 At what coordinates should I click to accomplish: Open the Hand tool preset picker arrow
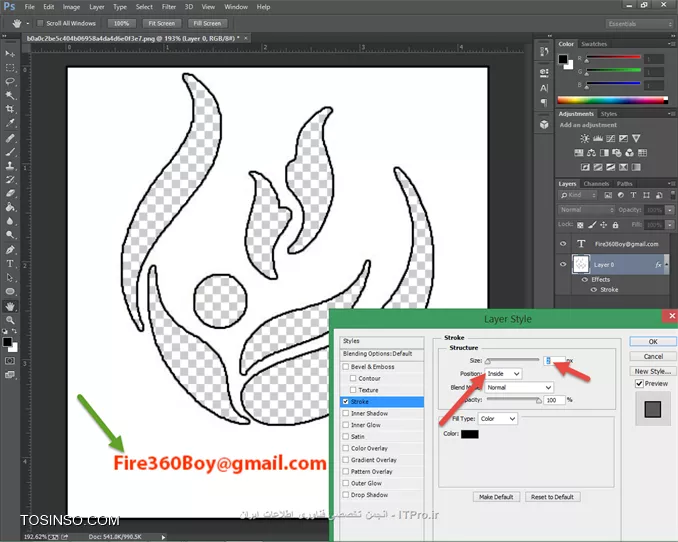click(x=27, y=23)
